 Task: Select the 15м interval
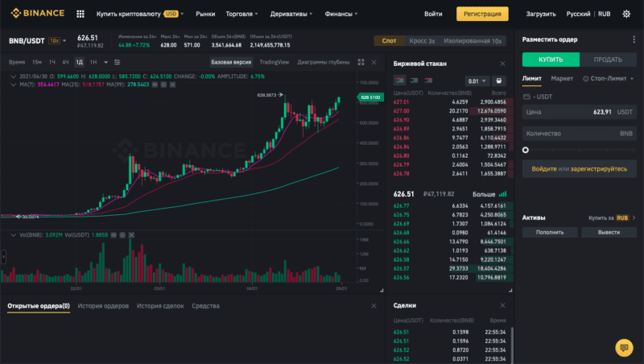coord(37,62)
